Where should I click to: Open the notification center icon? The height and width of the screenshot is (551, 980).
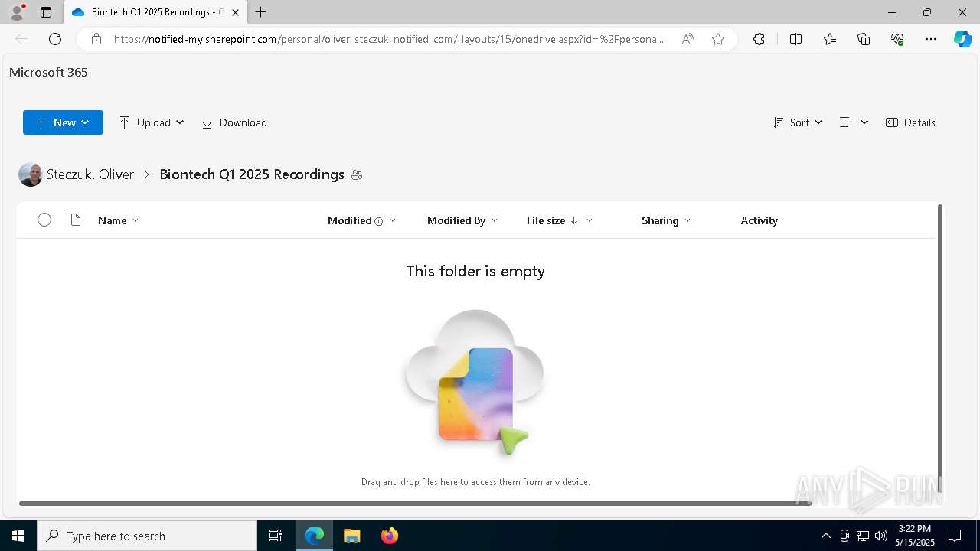coord(955,536)
